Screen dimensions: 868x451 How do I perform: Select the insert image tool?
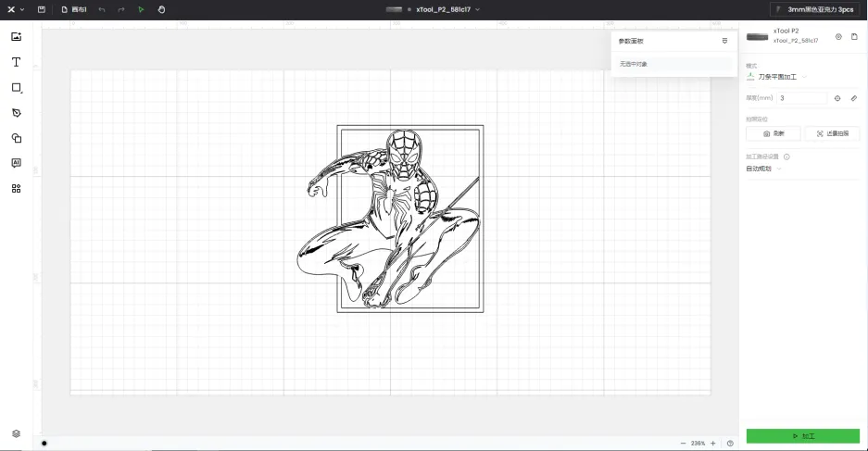pos(16,36)
